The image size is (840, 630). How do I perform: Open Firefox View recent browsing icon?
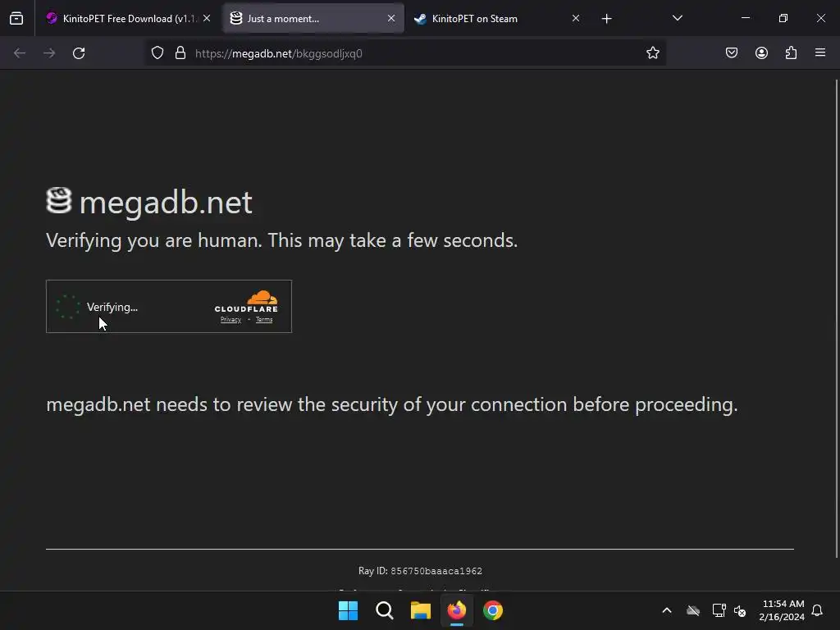pyautogui.click(x=16, y=19)
